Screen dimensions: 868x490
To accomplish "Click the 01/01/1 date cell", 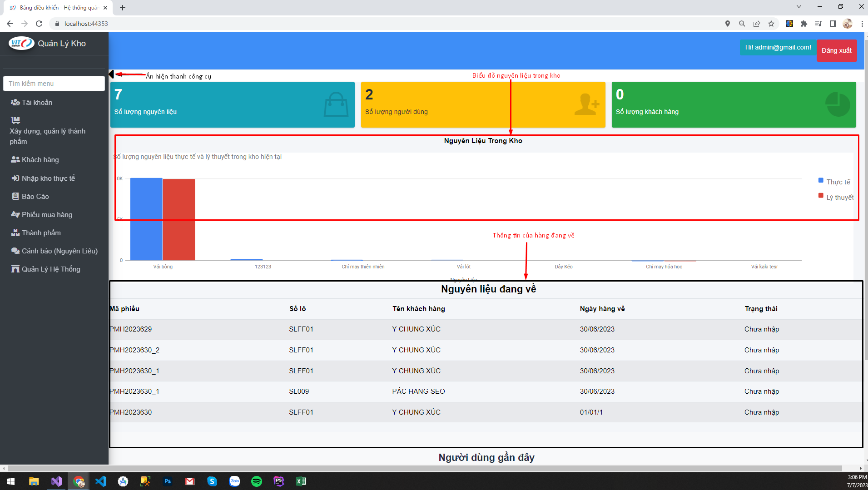I will [591, 412].
